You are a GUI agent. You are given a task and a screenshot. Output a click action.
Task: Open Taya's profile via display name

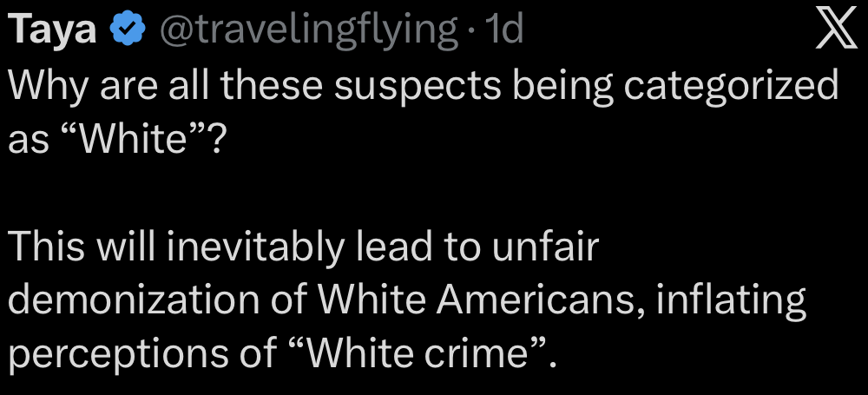pyautogui.click(x=52, y=30)
